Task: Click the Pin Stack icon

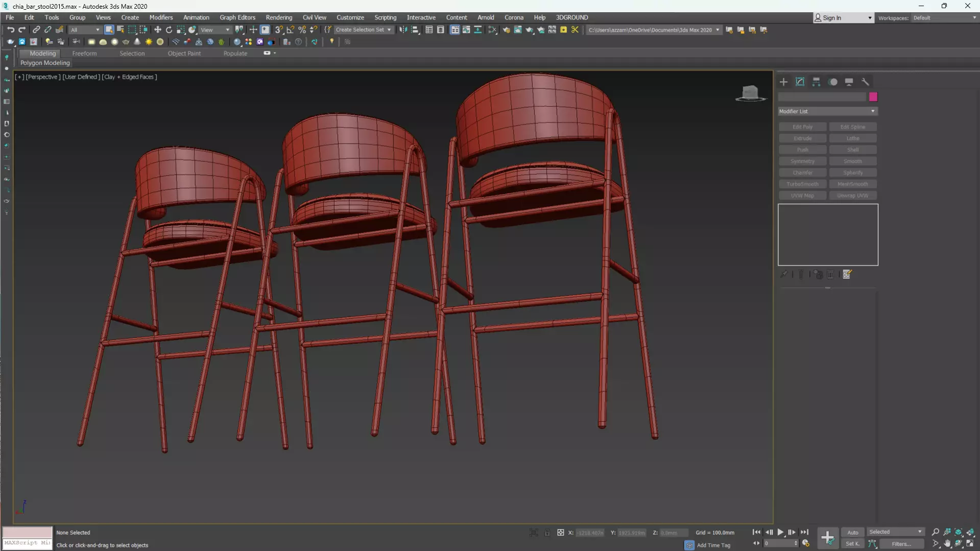Action: [x=784, y=274]
